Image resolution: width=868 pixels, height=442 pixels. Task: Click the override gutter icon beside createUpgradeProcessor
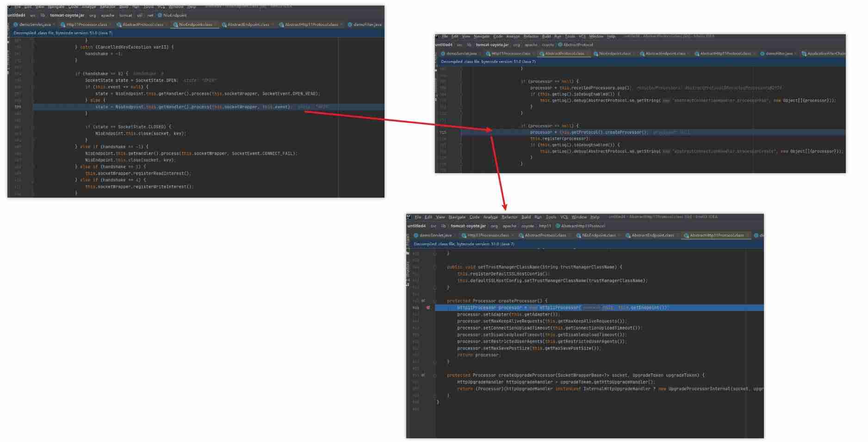click(423, 375)
